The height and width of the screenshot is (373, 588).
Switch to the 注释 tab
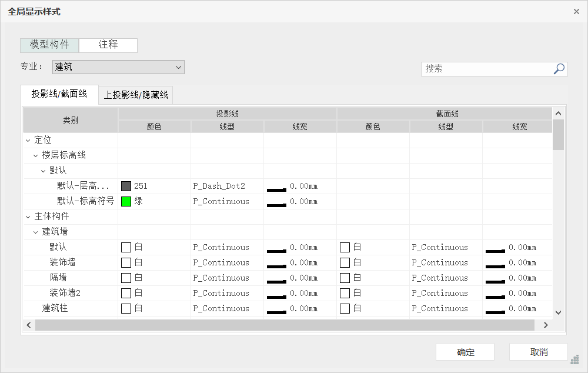[108, 45]
